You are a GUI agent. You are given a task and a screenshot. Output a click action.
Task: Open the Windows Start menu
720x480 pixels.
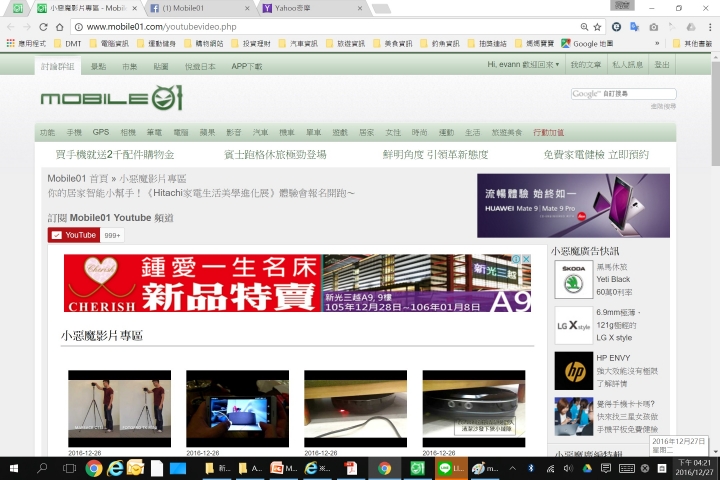14,469
